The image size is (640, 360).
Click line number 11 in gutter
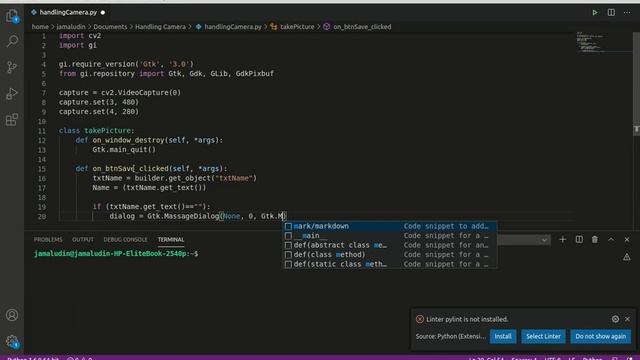(42, 131)
